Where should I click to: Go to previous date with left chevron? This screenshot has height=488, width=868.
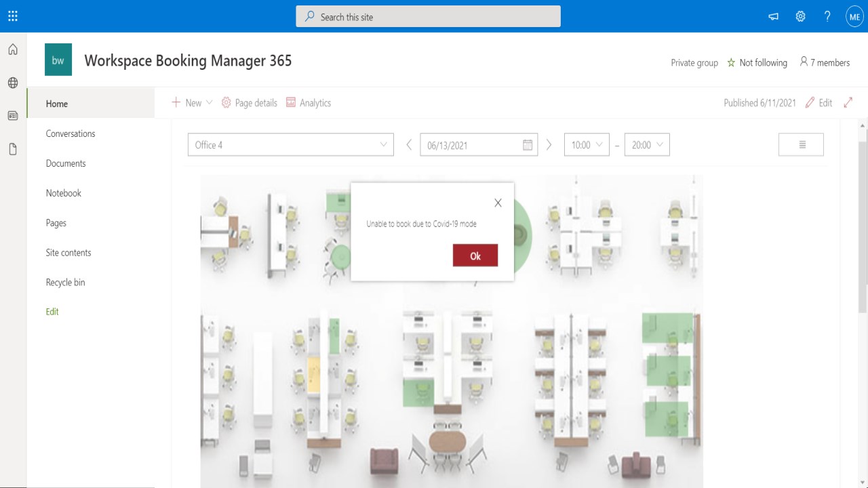click(409, 145)
